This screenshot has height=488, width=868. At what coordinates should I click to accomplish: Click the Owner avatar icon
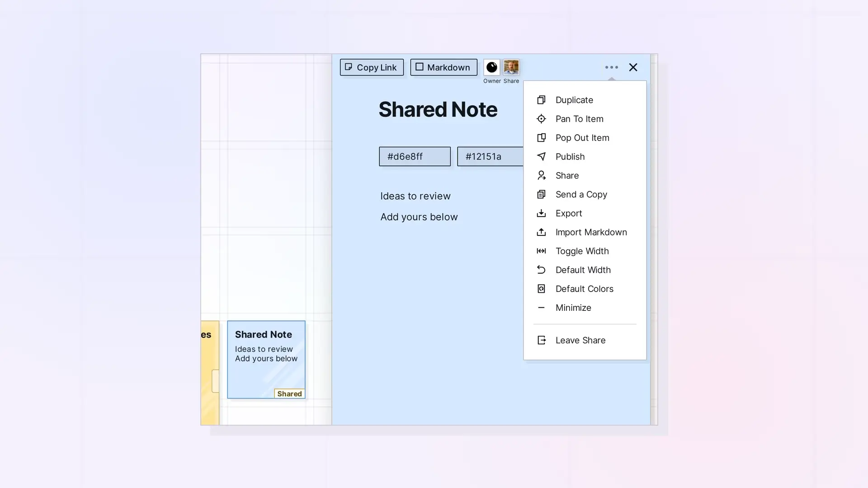[x=492, y=67]
